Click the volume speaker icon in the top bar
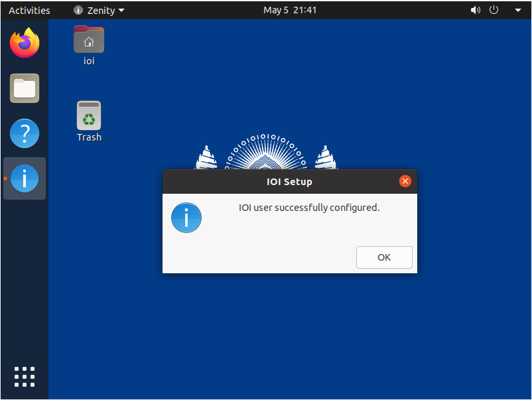532x400 pixels. pyautogui.click(x=475, y=10)
